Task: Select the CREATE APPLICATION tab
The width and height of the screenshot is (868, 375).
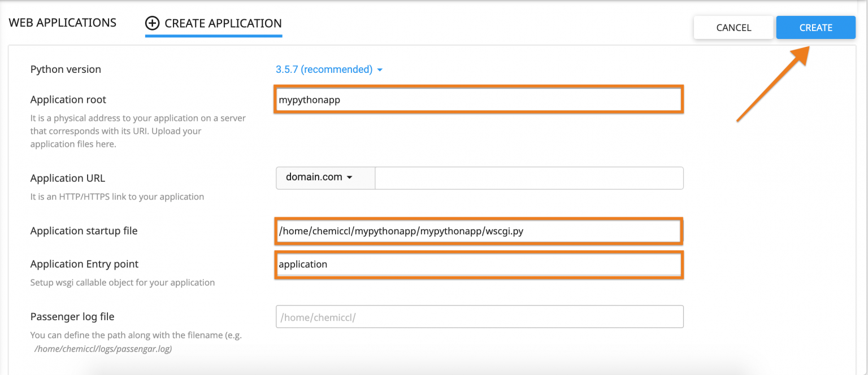Action: 223,24
